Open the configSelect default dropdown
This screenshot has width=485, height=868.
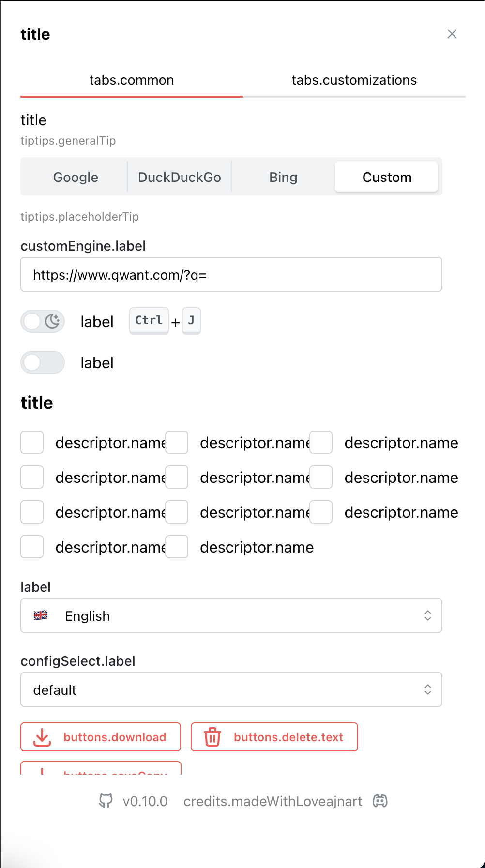coord(231,689)
